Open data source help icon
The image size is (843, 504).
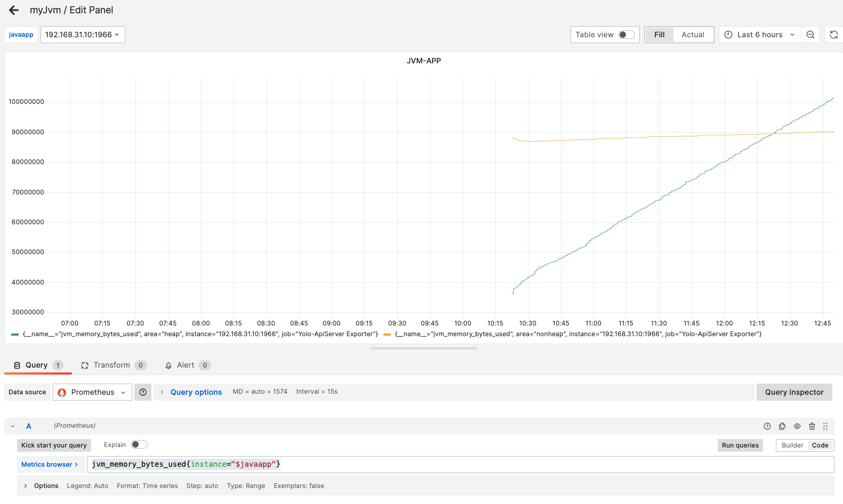coord(143,392)
